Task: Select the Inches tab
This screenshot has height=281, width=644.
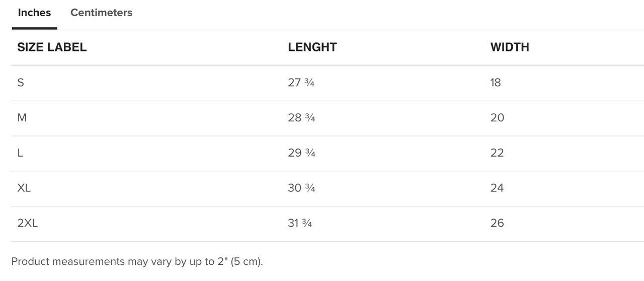Action: 34,13
